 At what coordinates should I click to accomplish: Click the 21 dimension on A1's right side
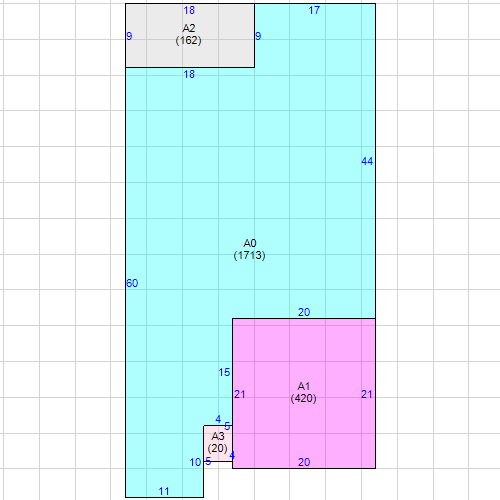click(x=367, y=394)
